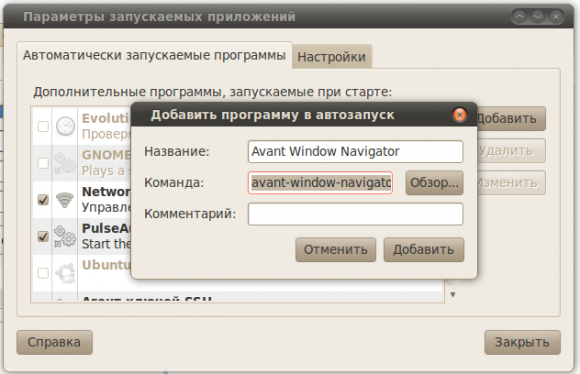Enable the Ubuntu entry checkbox
Image resolution: width=580 pixels, height=374 pixels.
[x=43, y=273]
